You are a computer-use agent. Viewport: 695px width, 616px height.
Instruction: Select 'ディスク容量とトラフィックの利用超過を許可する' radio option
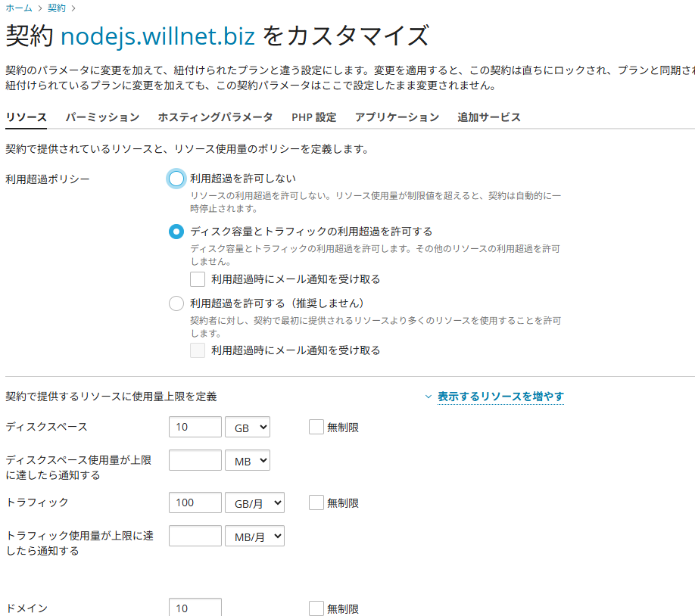tap(176, 232)
